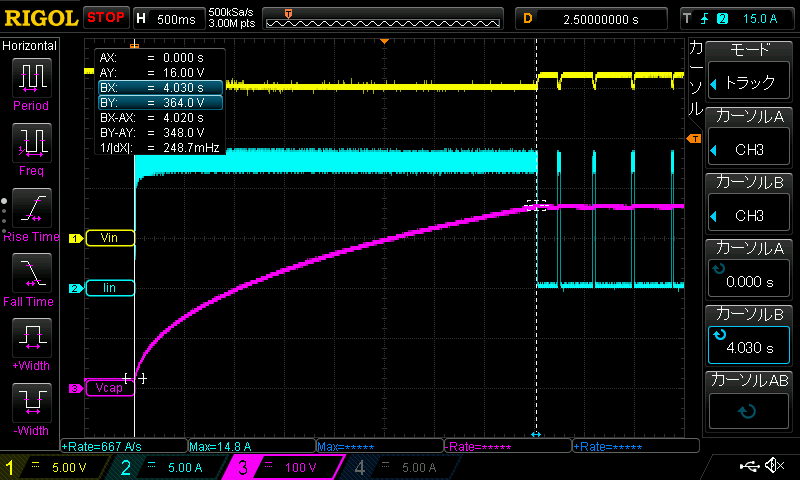This screenshot has height=480, width=800.
Task: Toggle inactive channel 4 at 5.00 A
Action: 401,467
